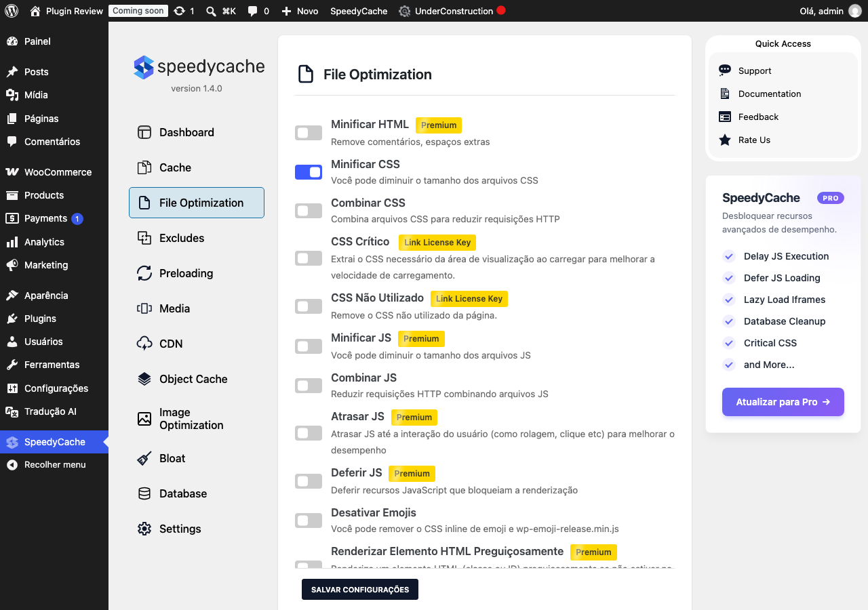Click the Documentation page icon
This screenshot has height=610, width=868.
725,94
